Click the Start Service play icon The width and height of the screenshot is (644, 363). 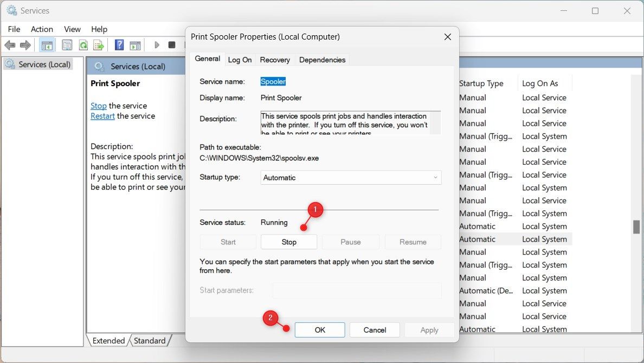(x=157, y=45)
